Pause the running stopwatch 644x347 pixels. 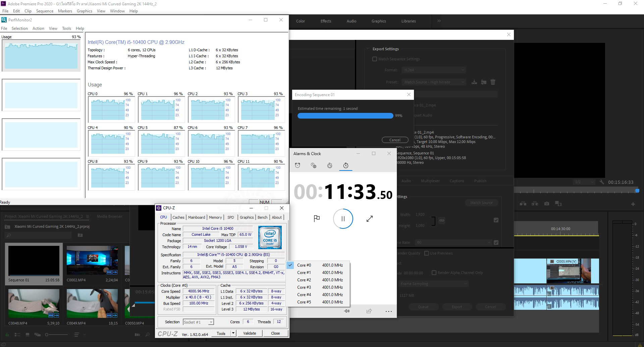pyautogui.click(x=343, y=219)
